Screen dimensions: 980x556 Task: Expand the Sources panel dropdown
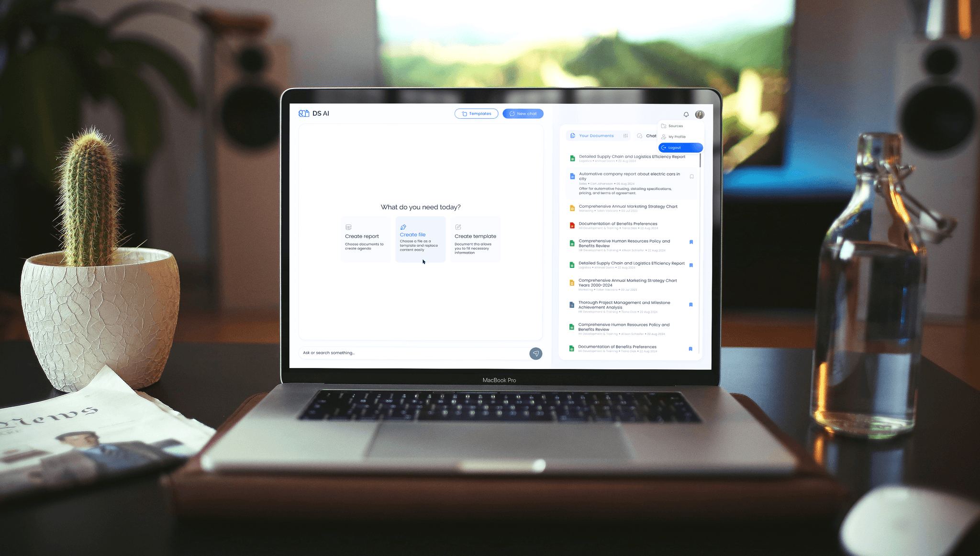pos(674,126)
